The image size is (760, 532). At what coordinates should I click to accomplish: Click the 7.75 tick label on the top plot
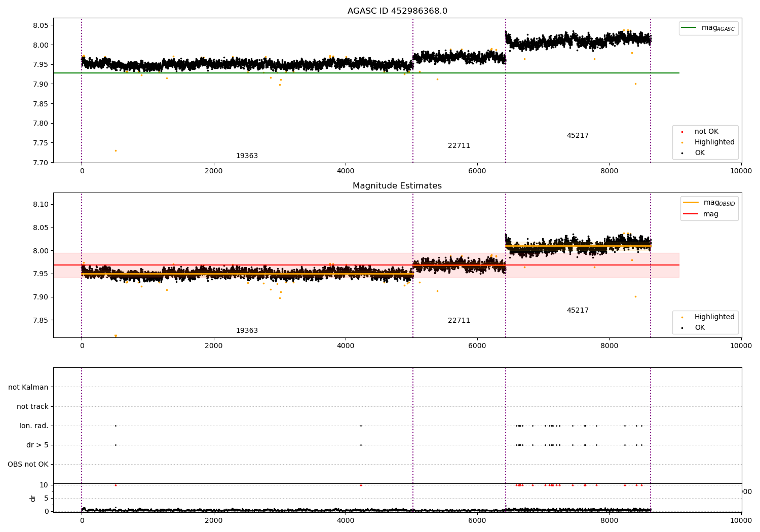[x=40, y=143]
